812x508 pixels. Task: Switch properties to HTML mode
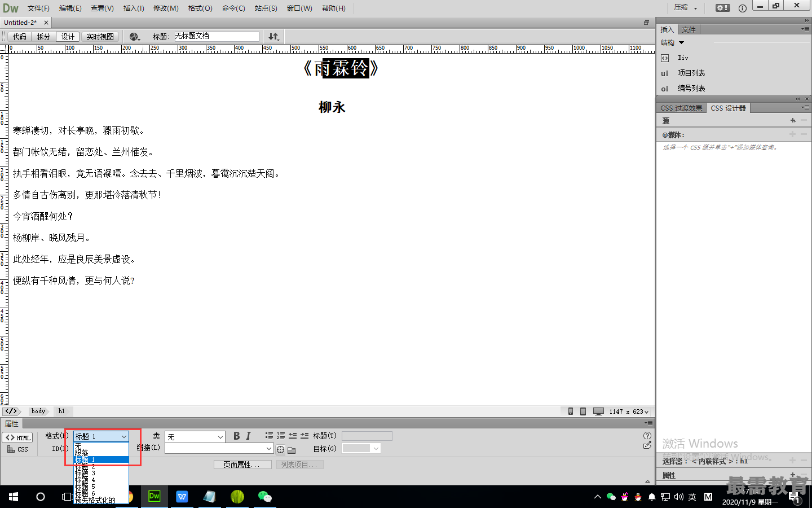point(17,437)
